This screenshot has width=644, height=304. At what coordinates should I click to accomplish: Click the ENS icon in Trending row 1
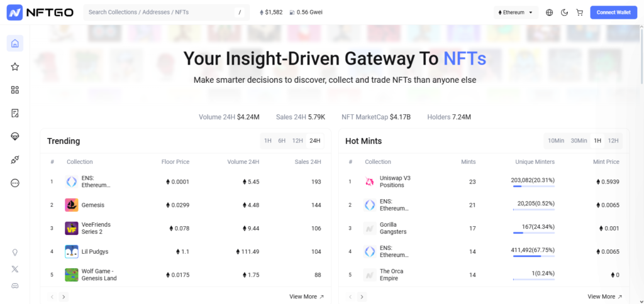tap(72, 182)
